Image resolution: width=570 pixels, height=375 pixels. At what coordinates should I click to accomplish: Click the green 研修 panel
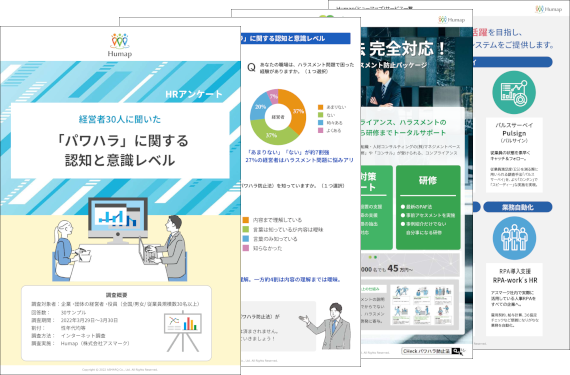428,207
